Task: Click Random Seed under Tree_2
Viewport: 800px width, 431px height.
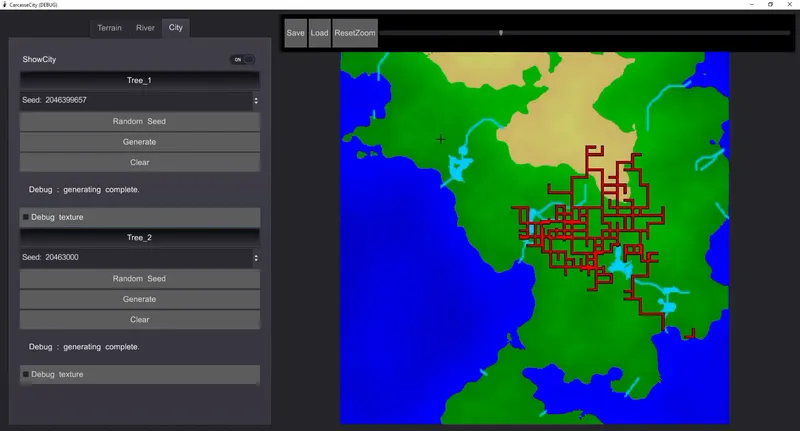Action: [x=139, y=278]
